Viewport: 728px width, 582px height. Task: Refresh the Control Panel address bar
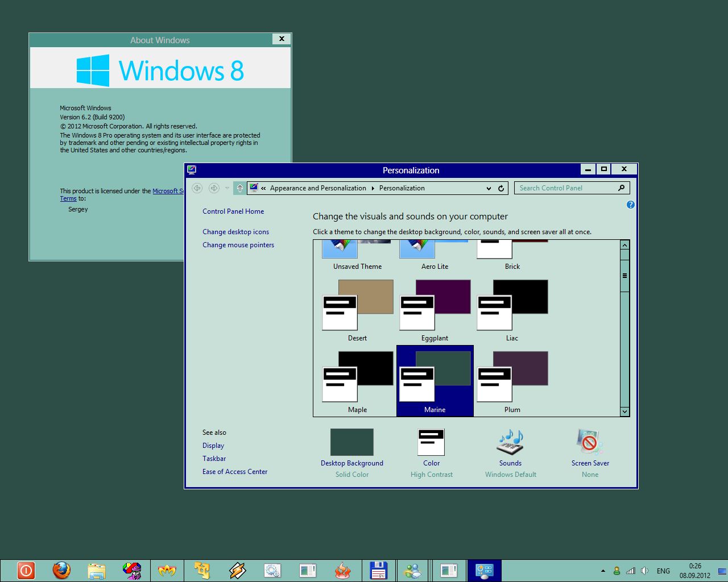(501, 188)
